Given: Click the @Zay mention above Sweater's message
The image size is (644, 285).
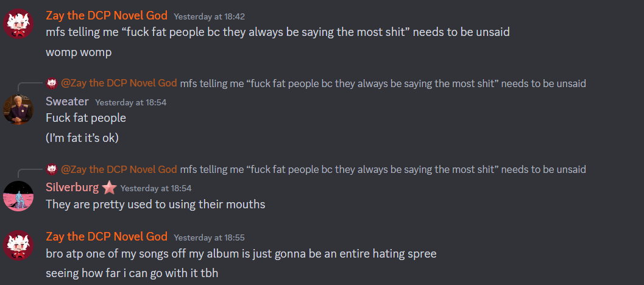Looking at the screenshot, I should tap(119, 83).
